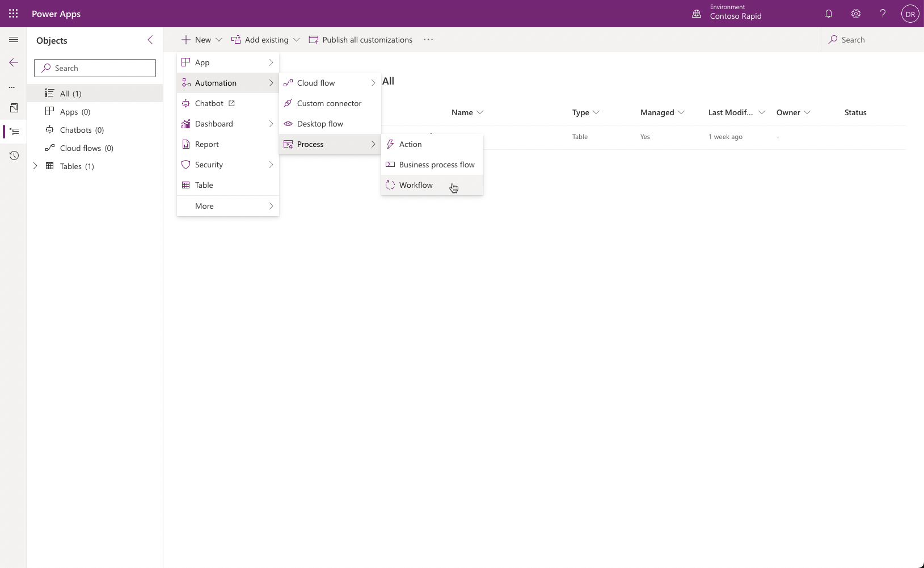Click the Business process flow option
This screenshot has height=568, width=924.
tap(437, 165)
